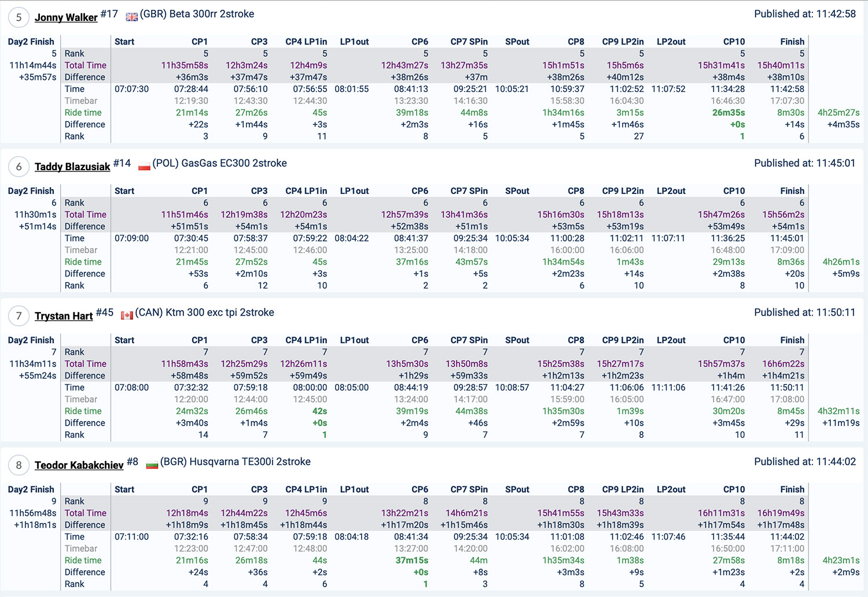Viewport: 868px width, 597px height.
Task: Click Walker's bold 26m35s CP10 ride time
Action: (x=729, y=113)
